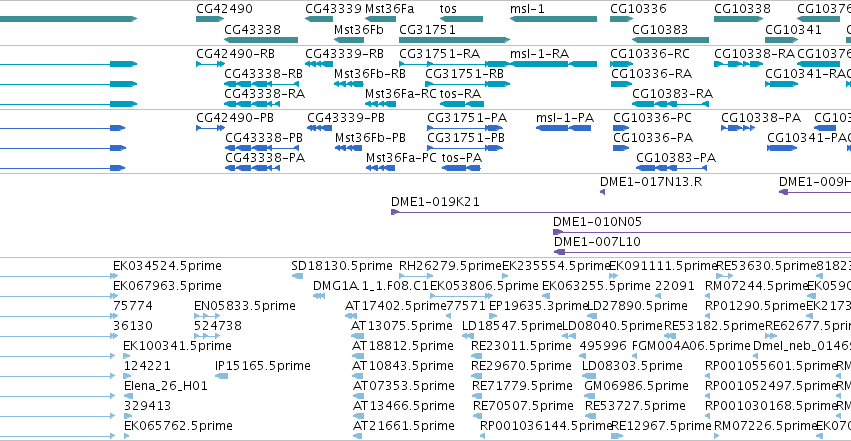Select the DME1-019K21 clone line

(621, 212)
